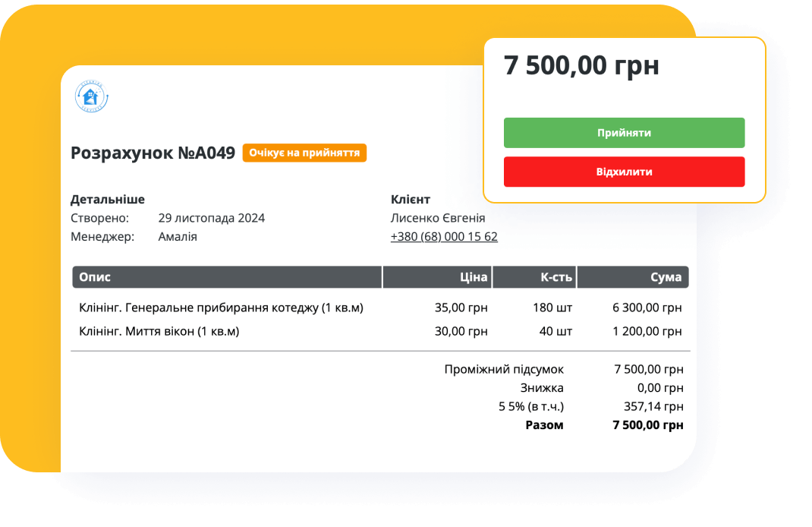Click the Розрахунок №A049 heading
Viewport: 812px width, 527px height.
[x=153, y=153]
